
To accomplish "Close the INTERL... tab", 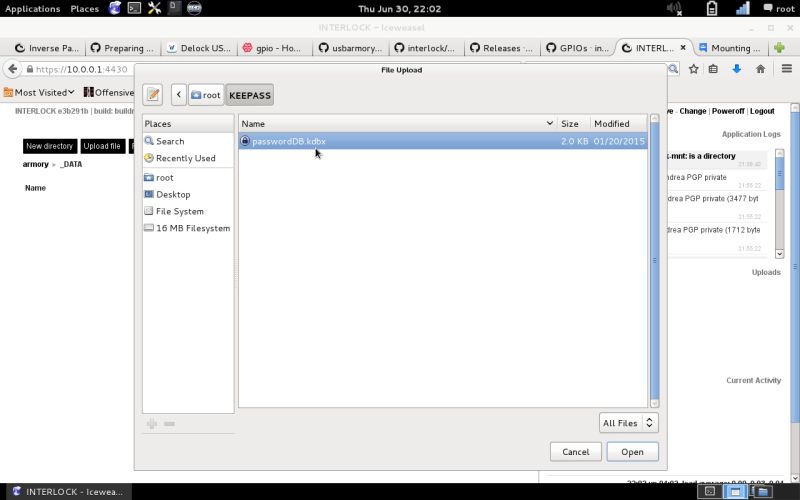I will point(683,47).
